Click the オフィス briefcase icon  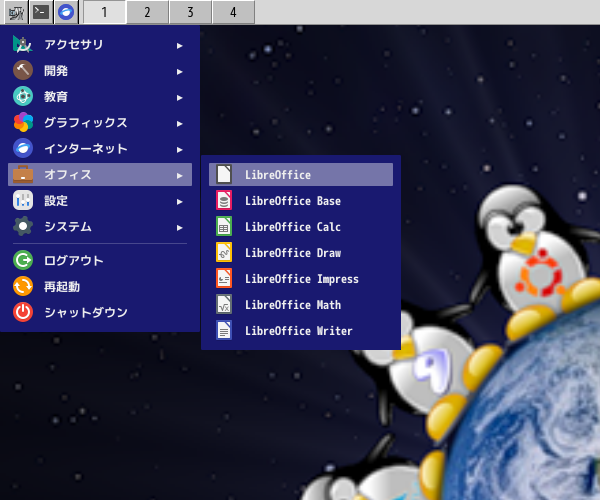pyautogui.click(x=23, y=174)
